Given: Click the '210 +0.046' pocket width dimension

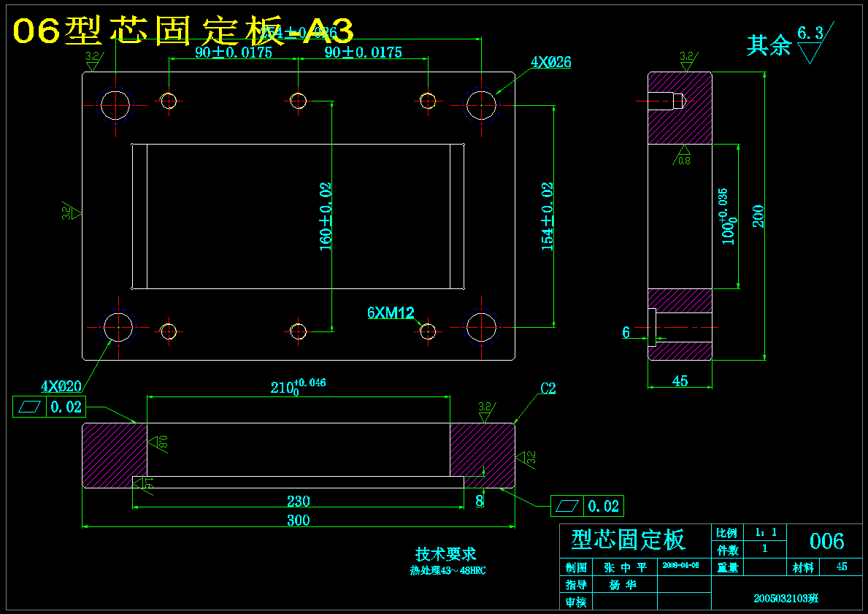Looking at the screenshot, I should 298,385.
